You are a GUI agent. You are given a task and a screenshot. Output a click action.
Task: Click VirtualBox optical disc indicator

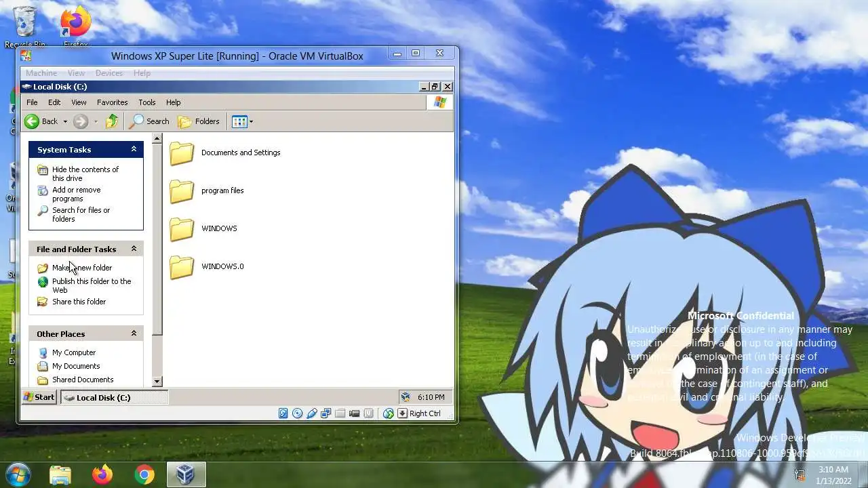click(x=298, y=413)
